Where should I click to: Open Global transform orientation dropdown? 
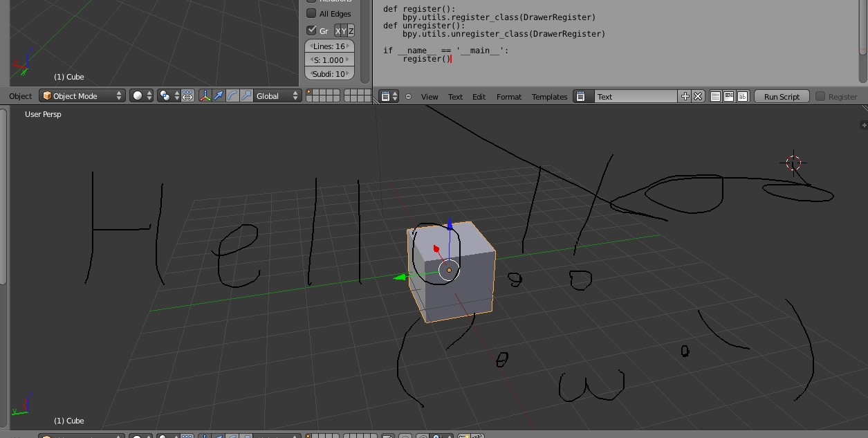click(x=277, y=96)
